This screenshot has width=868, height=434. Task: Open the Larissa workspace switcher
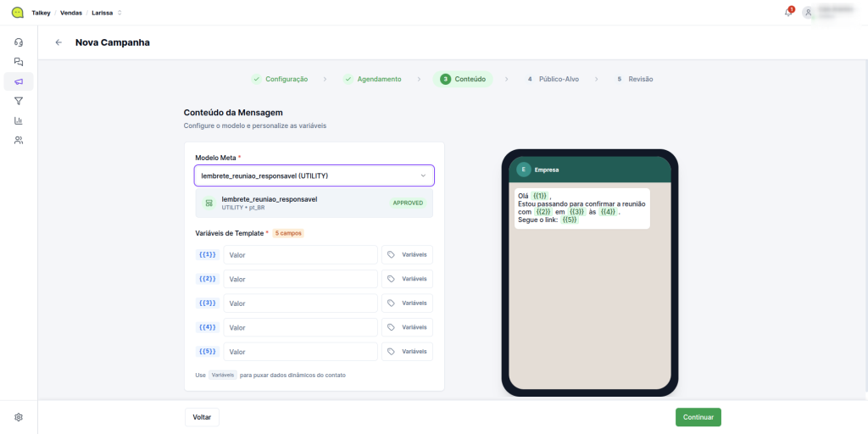[107, 13]
